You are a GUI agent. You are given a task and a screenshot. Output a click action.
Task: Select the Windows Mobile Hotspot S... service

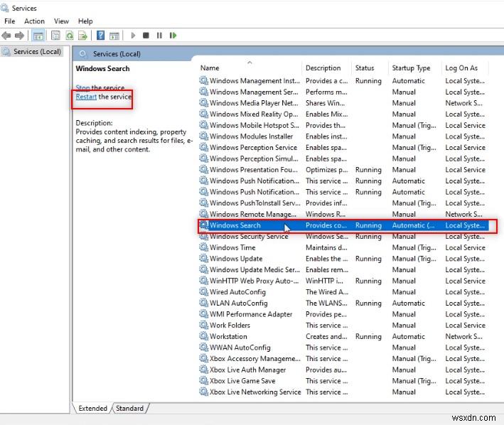(x=343, y=125)
